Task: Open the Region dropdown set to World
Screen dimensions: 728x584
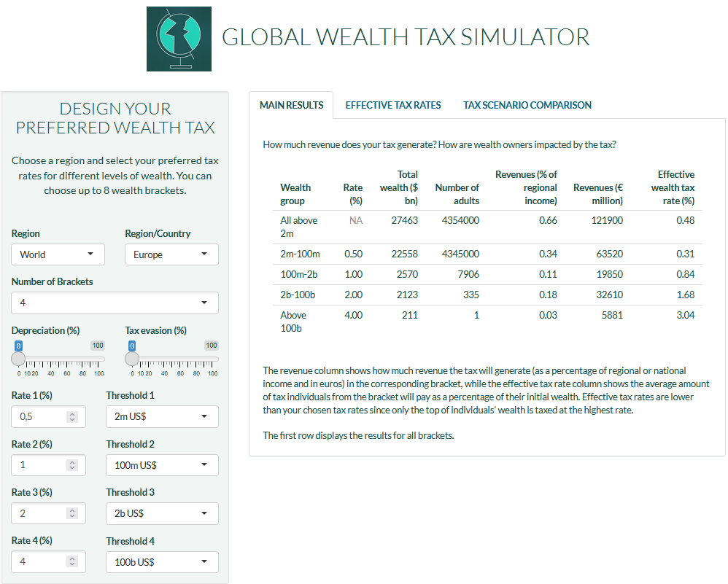Action: 58,254
